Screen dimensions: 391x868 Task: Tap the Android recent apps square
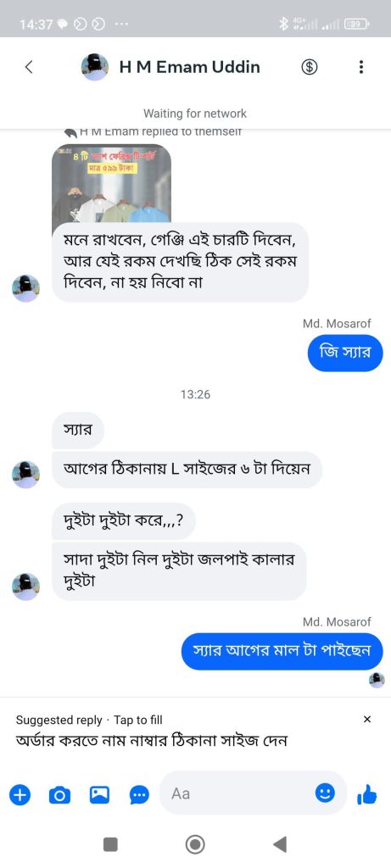click(111, 844)
